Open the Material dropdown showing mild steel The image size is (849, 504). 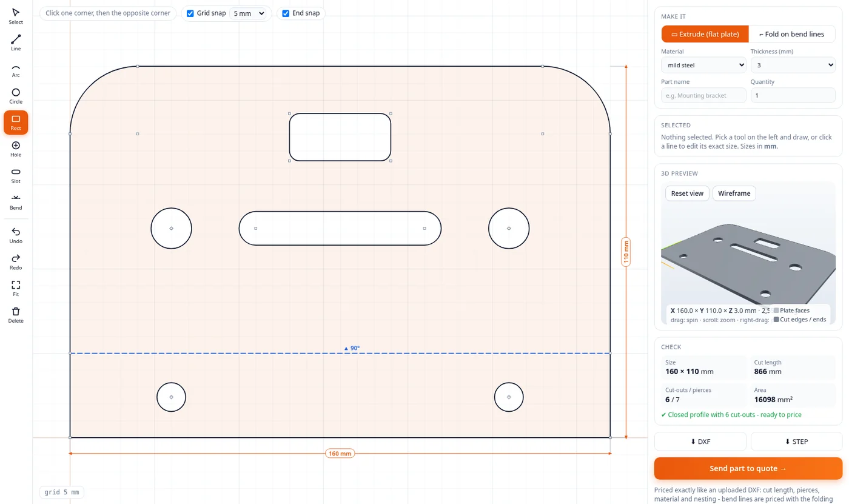point(703,65)
